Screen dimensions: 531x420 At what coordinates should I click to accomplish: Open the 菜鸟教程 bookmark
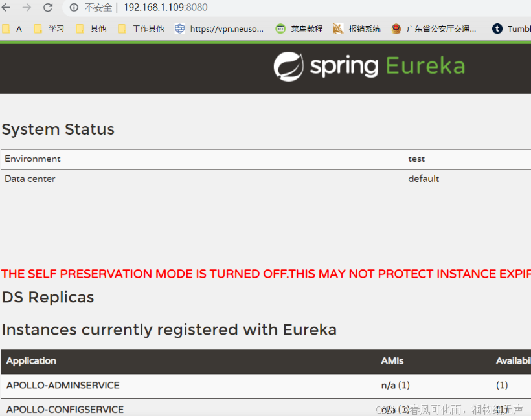click(299, 28)
